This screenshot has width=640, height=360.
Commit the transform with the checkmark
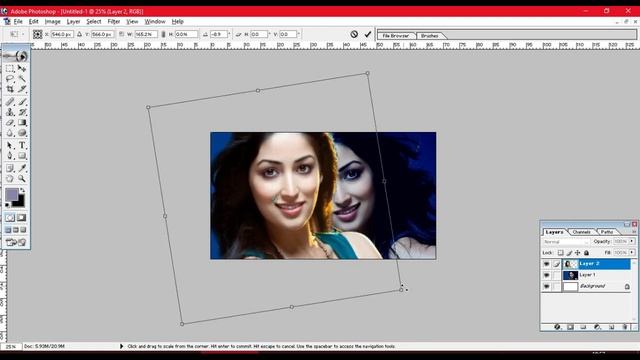tap(368, 34)
